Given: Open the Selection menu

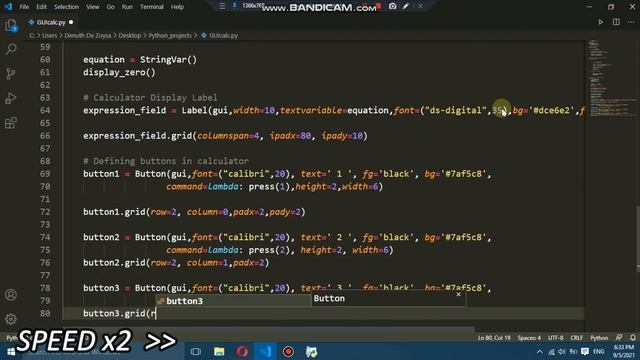Looking at the screenshot, I should click(66, 7).
